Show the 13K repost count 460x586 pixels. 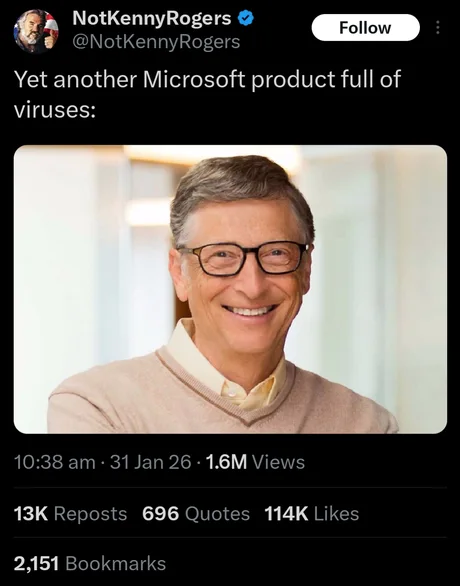coord(31,513)
